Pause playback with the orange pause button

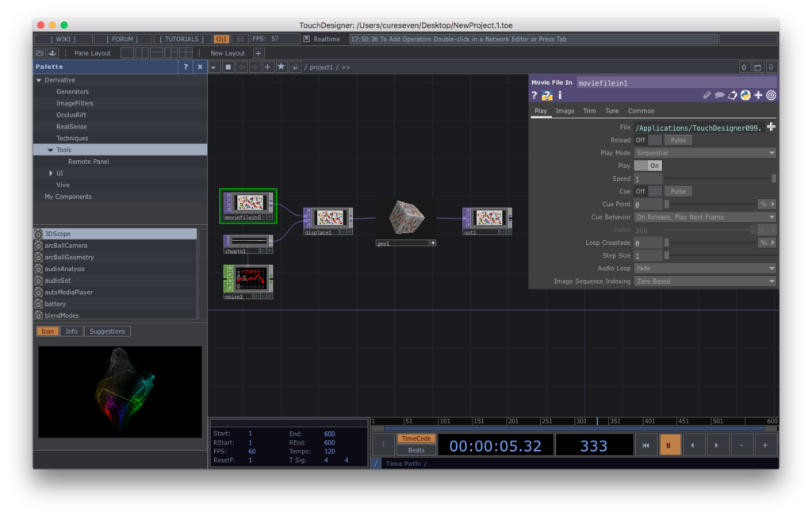668,445
